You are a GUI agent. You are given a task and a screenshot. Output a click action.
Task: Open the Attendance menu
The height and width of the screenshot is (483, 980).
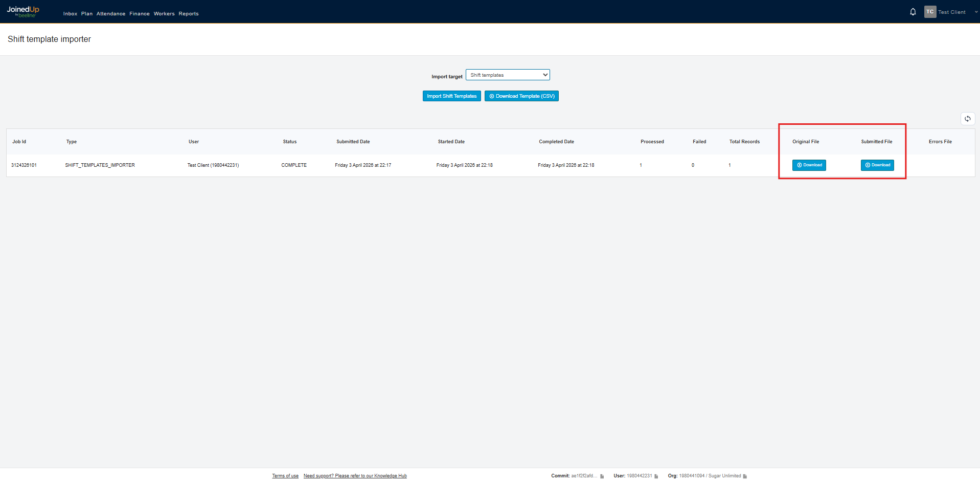(111, 14)
